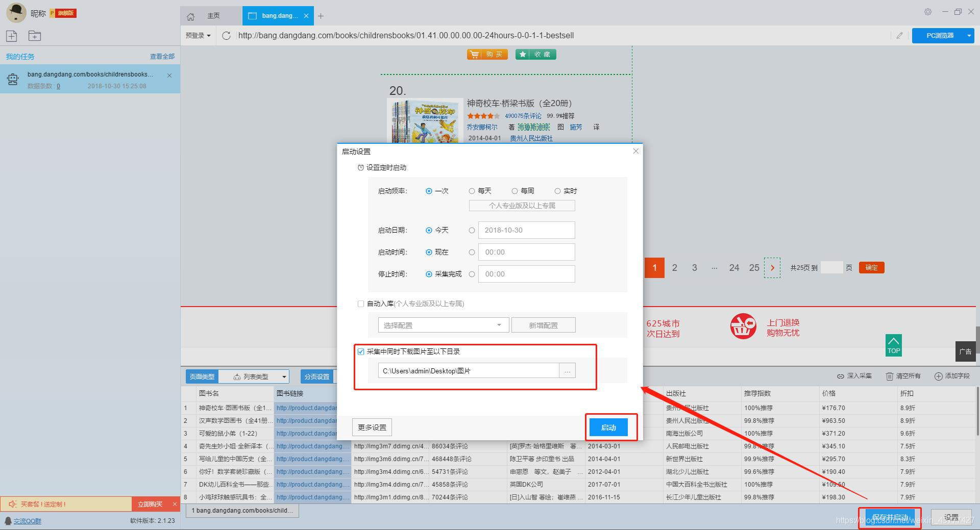Click 更多设置 button
Image resolution: width=980 pixels, height=530 pixels.
click(372, 427)
